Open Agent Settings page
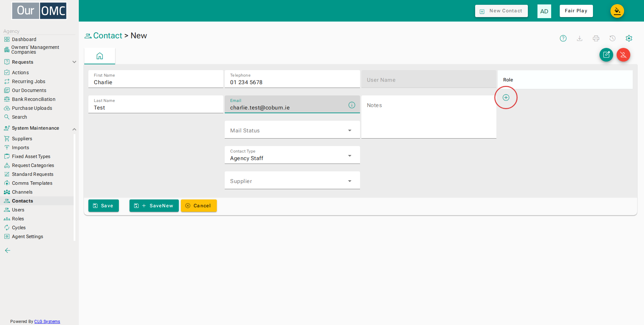 point(27,236)
